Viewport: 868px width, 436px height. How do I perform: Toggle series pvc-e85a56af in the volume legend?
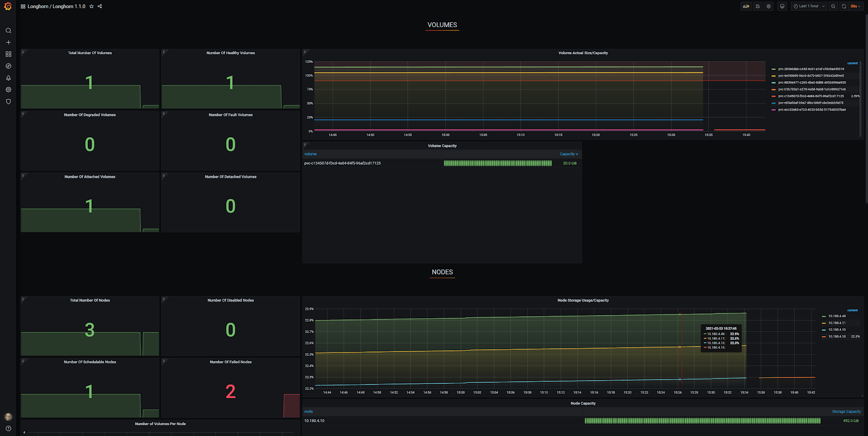[810, 103]
